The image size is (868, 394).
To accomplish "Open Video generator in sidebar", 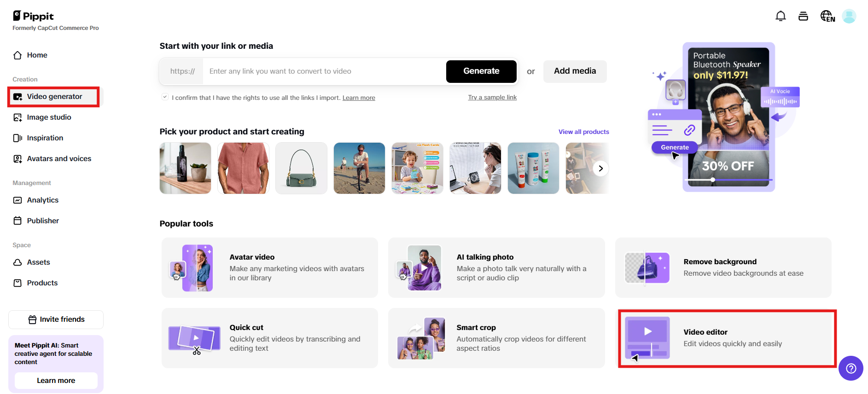I will 55,97.
